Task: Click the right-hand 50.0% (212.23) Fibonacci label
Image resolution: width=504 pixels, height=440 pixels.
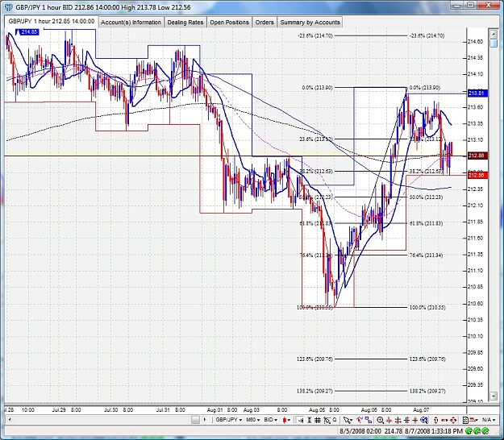Action: coord(427,197)
